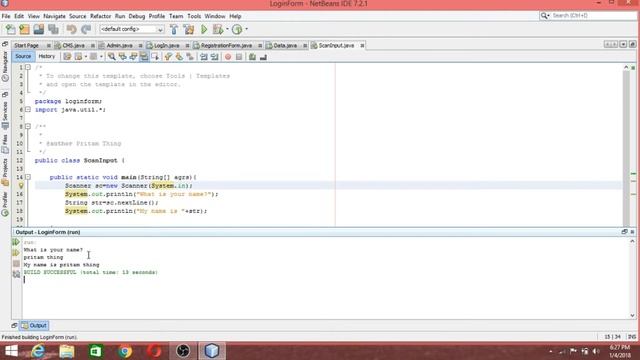The width and height of the screenshot is (640, 360).
Task: Open the Navigate menu
Action: click(54, 16)
